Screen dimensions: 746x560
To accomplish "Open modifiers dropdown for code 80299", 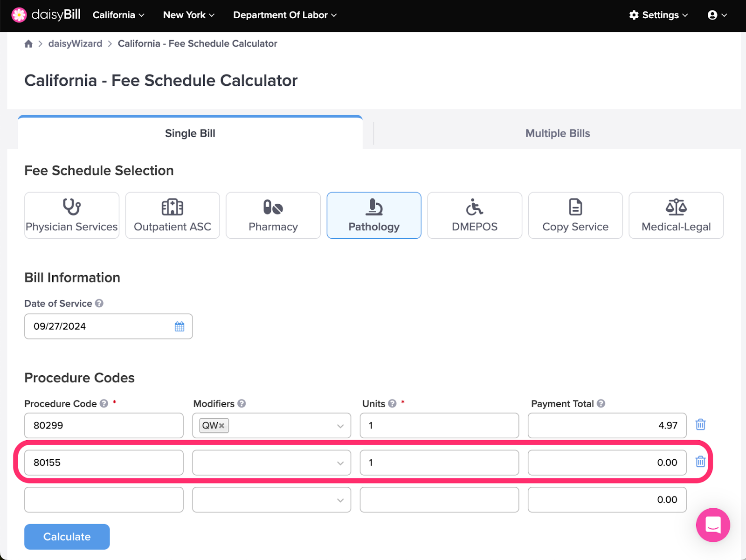I will point(340,426).
